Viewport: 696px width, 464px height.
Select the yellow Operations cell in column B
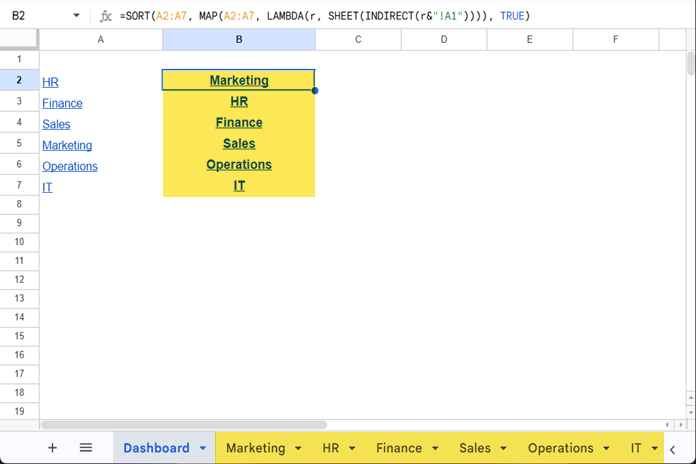click(x=239, y=164)
